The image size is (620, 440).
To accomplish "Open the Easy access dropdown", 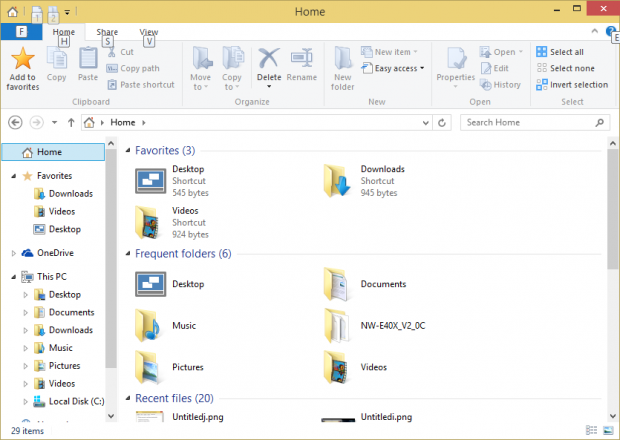I will tap(393, 68).
